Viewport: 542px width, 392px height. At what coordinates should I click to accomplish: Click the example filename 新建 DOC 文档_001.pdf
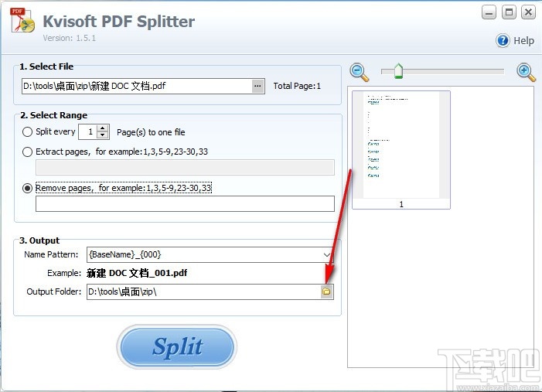137,273
